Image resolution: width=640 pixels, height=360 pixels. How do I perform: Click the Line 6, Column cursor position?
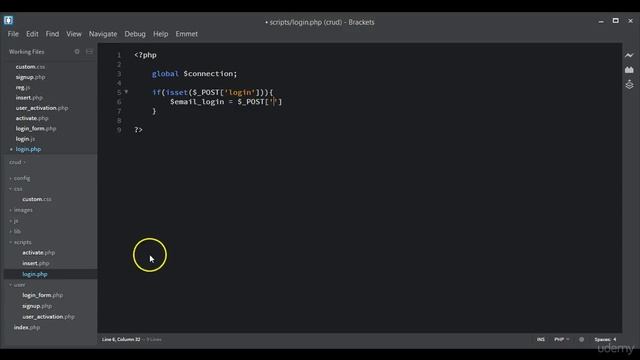point(121,339)
